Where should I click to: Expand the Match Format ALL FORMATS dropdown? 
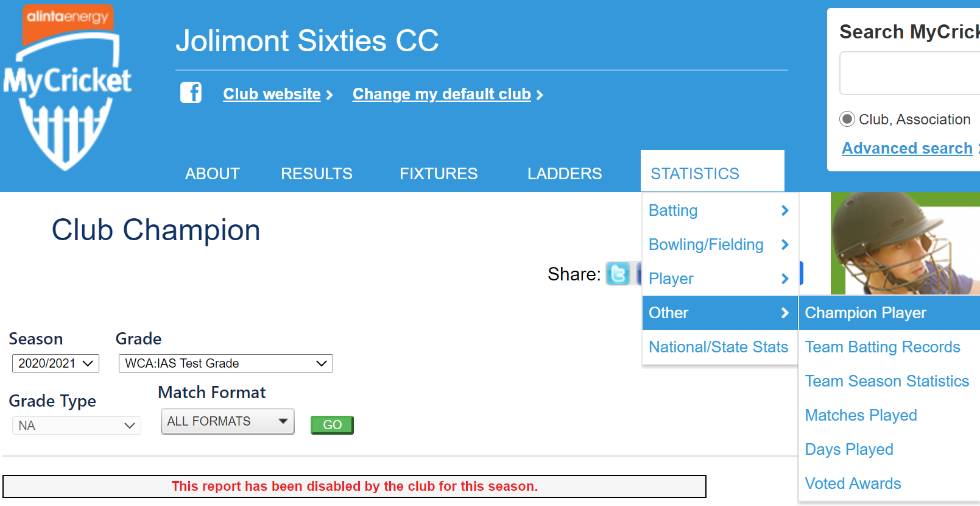[x=227, y=421]
